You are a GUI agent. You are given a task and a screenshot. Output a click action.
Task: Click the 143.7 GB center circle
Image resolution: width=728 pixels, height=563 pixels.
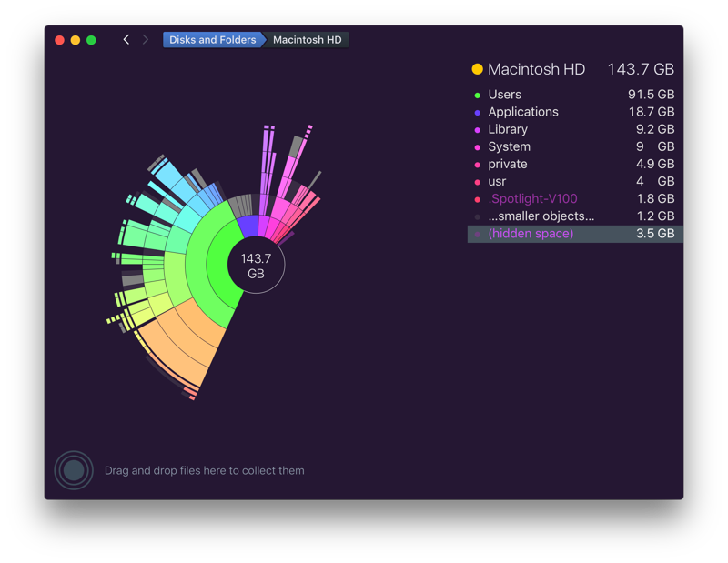coord(256,264)
